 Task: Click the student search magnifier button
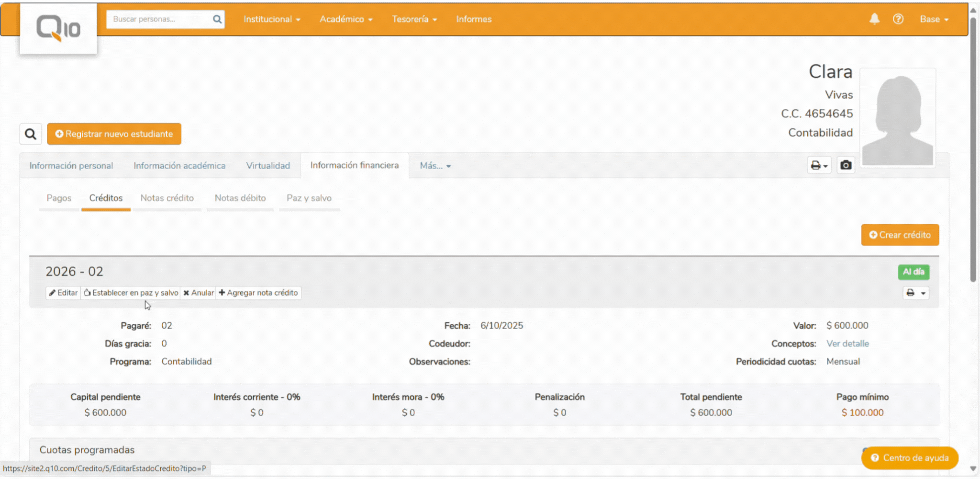[31, 134]
